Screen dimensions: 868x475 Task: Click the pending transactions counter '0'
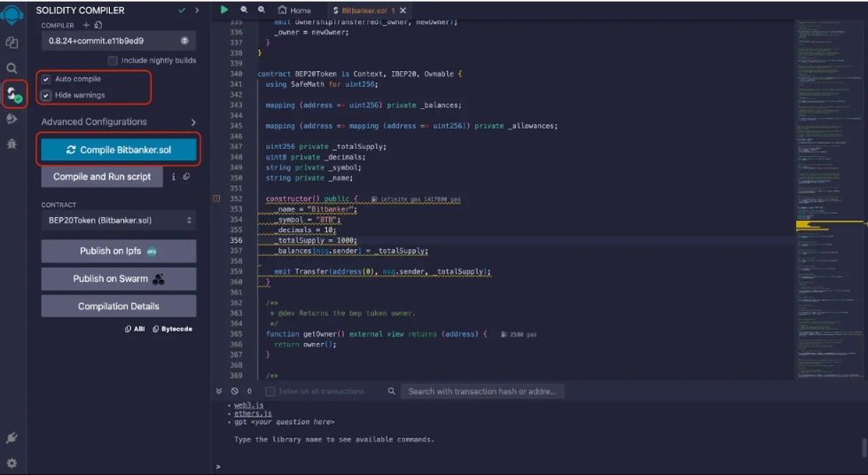pos(249,391)
